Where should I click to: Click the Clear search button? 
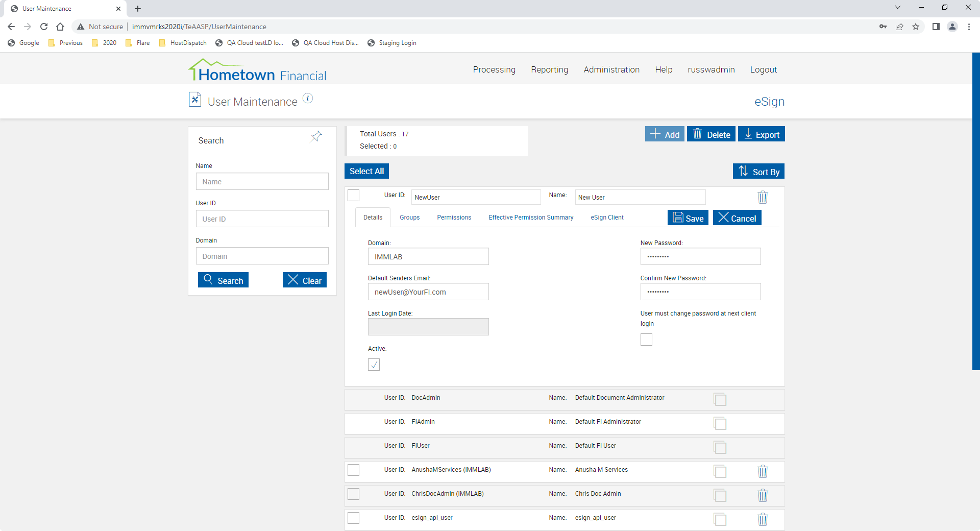pos(305,280)
